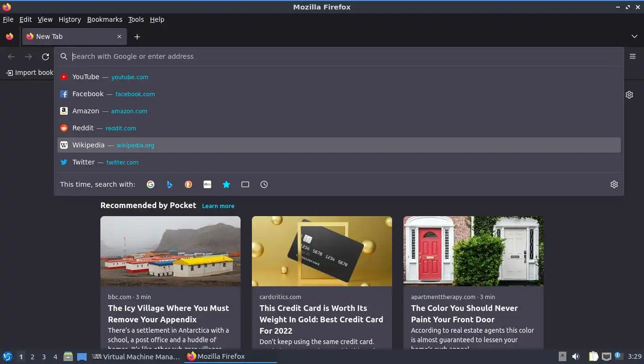Open a new tab with plus icon
Screen dimensions: 644x364
point(137,36)
